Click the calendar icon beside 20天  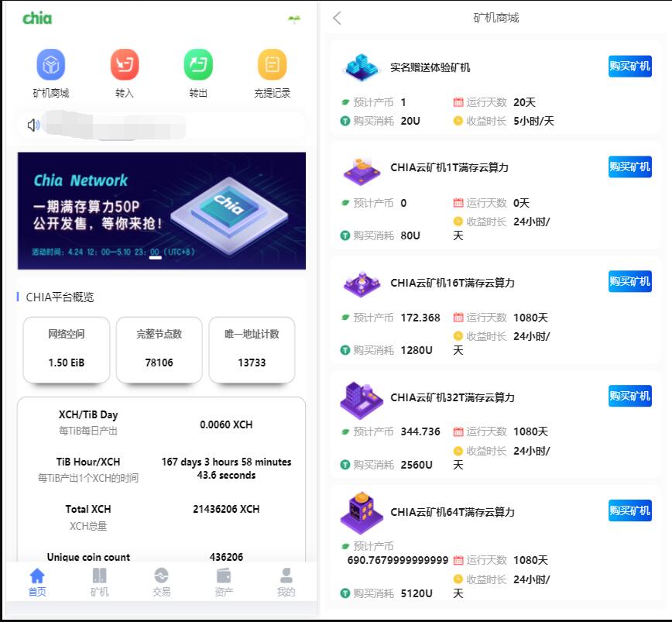tap(458, 102)
